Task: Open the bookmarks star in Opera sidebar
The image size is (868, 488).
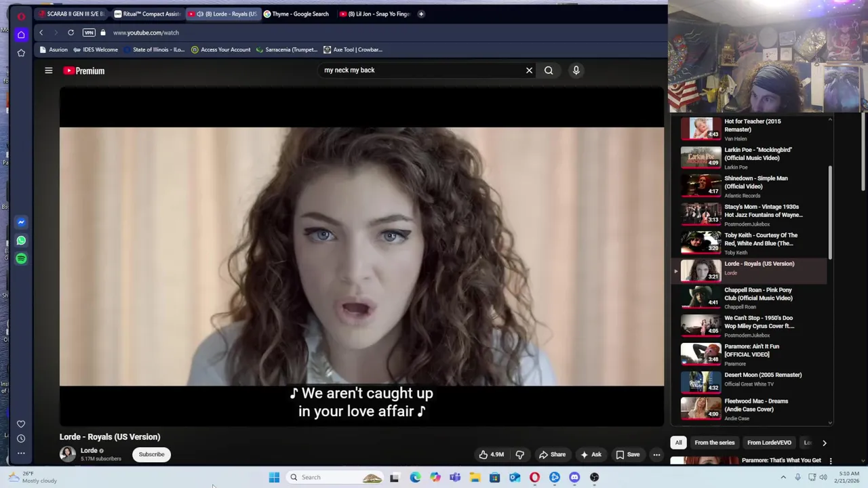Action: tap(21, 53)
